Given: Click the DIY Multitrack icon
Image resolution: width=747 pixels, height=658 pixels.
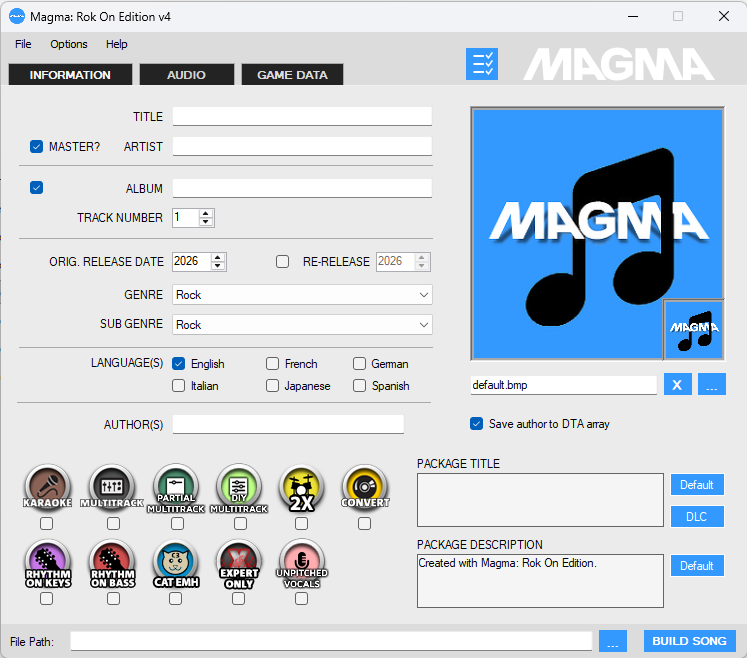Looking at the screenshot, I should coord(239,488).
